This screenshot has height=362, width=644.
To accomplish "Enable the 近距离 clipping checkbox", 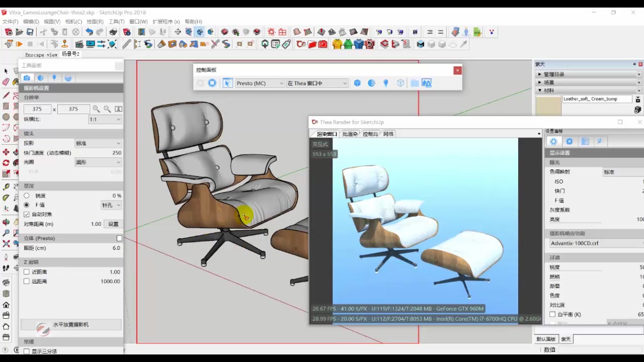I will click(27, 272).
